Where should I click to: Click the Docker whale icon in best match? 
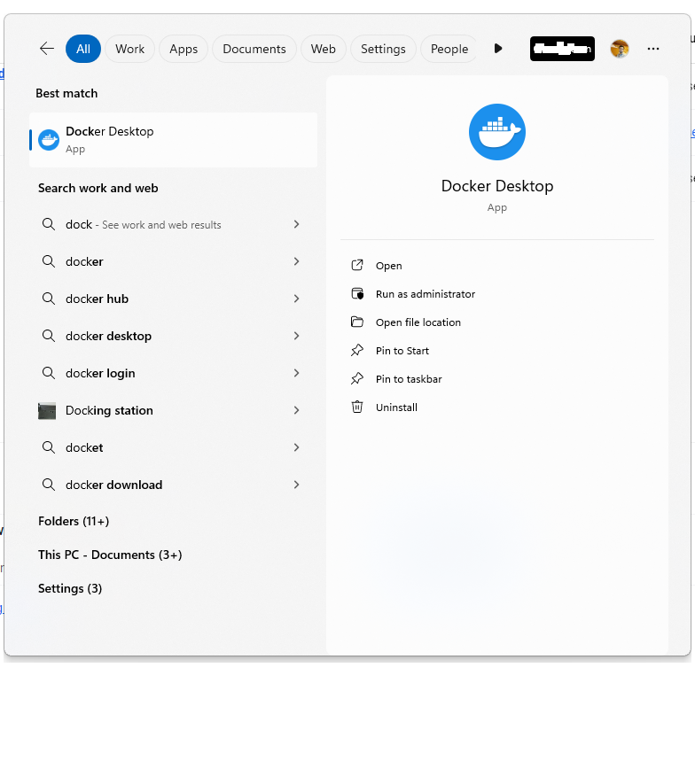(49, 139)
